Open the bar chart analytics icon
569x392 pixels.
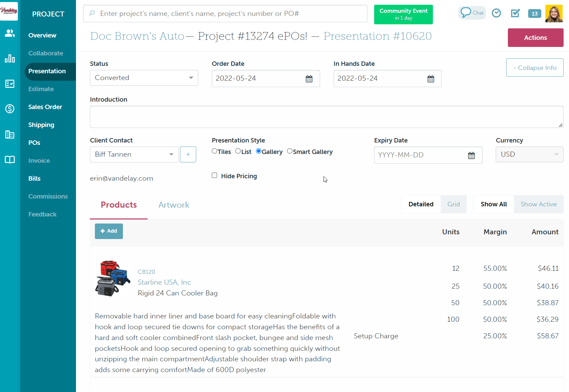[x=10, y=59]
